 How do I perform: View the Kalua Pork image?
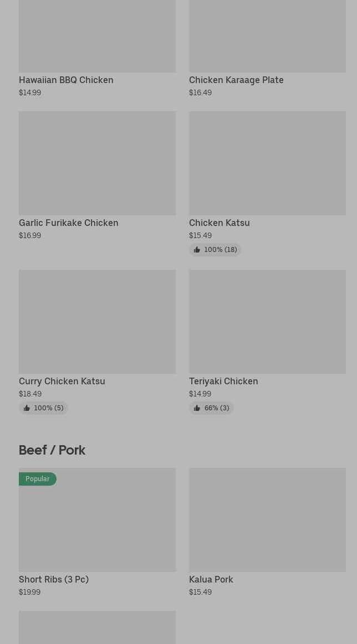pos(267,519)
